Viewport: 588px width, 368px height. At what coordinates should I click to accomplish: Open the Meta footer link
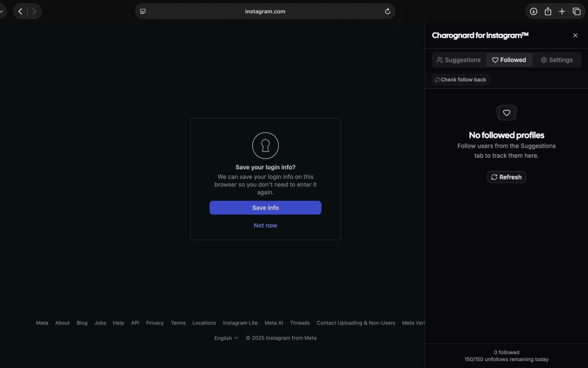42,323
